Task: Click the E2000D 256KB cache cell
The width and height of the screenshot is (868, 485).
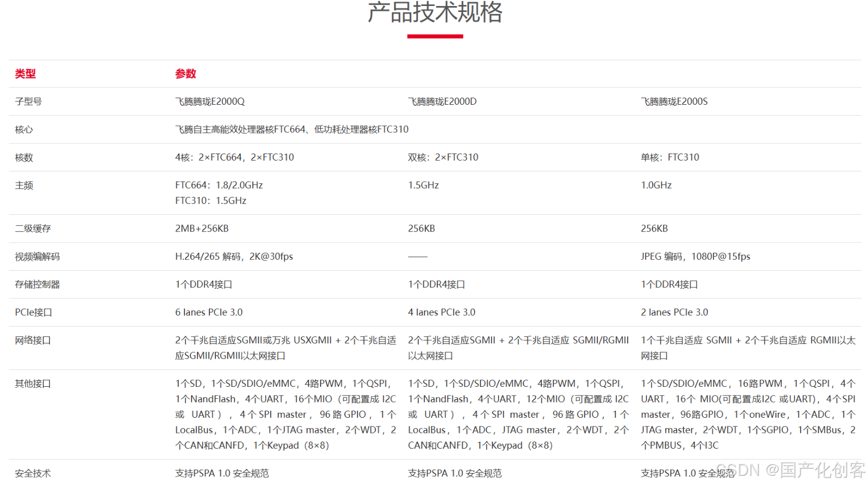Action: (422, 228)
